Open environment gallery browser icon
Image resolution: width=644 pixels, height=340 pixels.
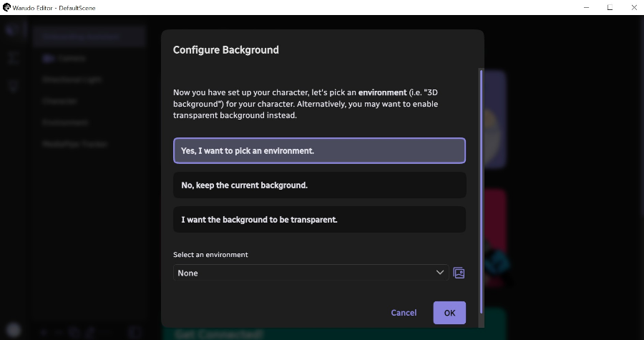point(459,273)
